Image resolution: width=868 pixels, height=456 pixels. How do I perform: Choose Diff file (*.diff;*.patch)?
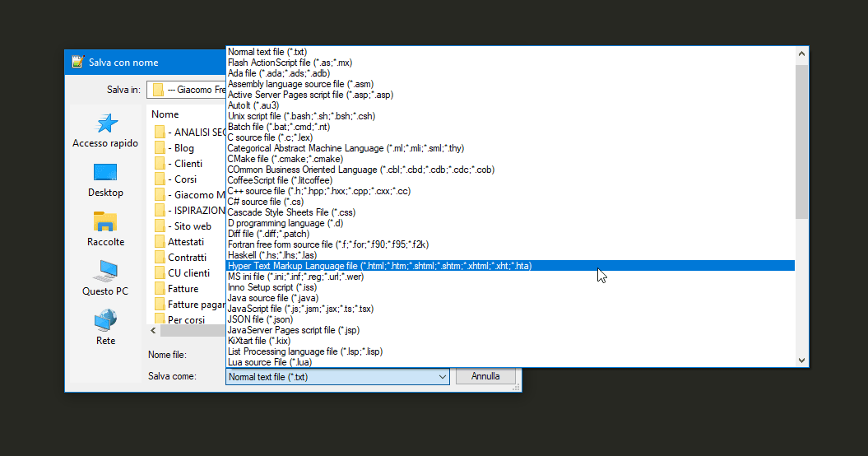coord(510,234)
